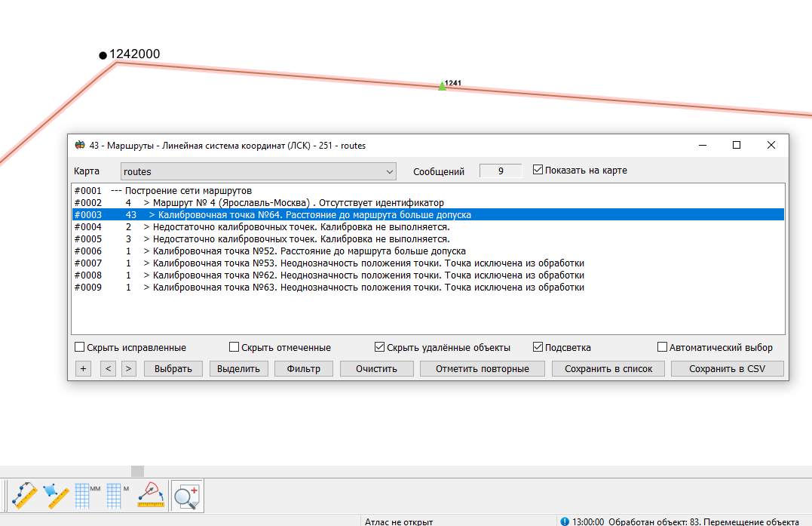Select the angle and direction measuring tool
The height and width of the screenshot is (526, 812).
pos(151,495)
